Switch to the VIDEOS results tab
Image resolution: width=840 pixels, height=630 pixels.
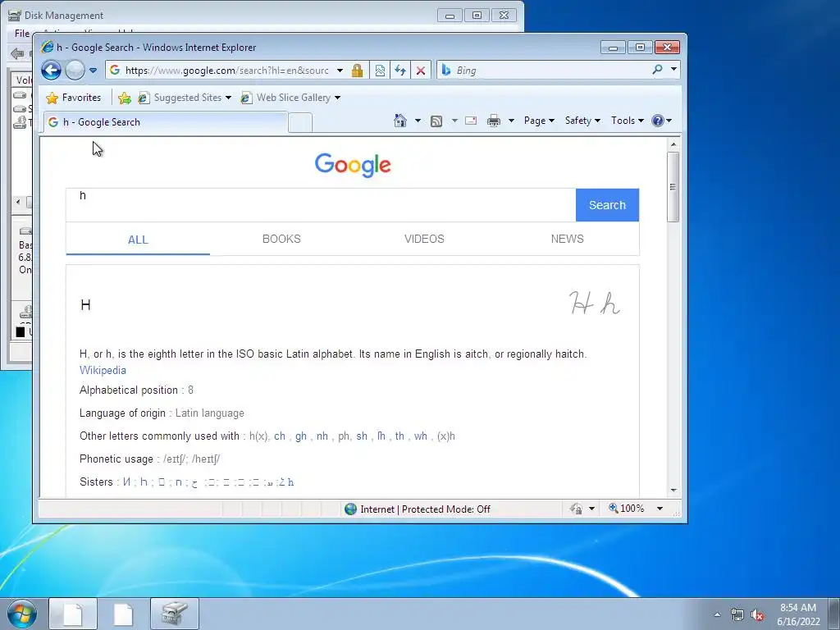tap(424, 239)
